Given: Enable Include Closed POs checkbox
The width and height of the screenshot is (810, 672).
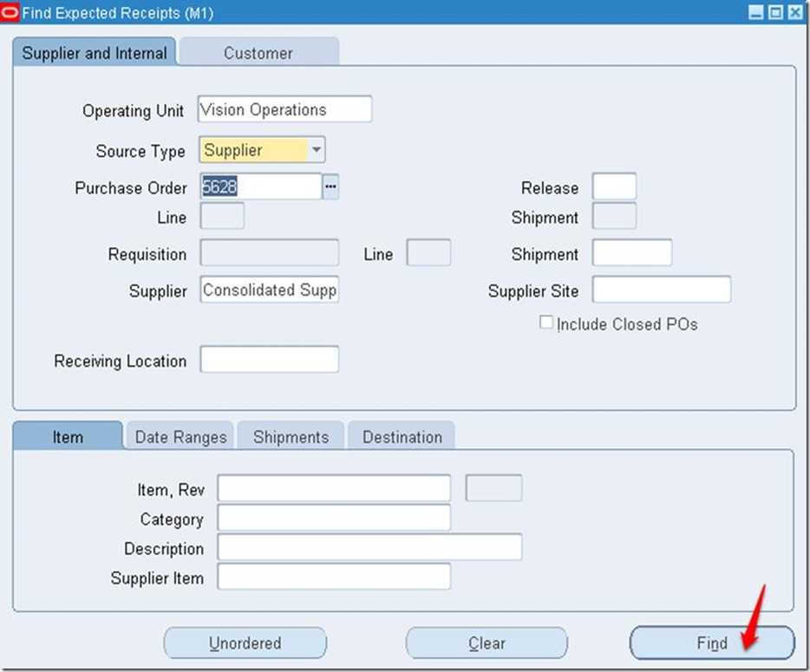Looking at the screenshot, I should [545, 323].
